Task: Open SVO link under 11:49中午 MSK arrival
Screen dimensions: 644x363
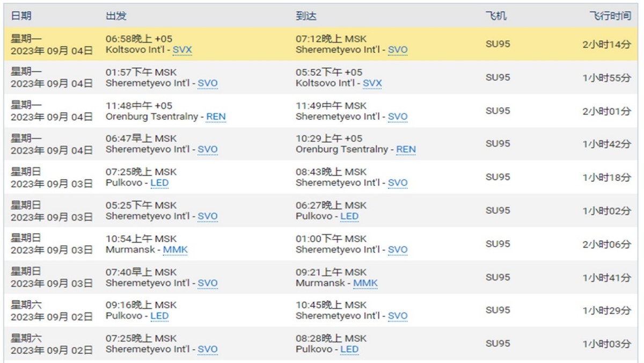Action: coord(398,117)
